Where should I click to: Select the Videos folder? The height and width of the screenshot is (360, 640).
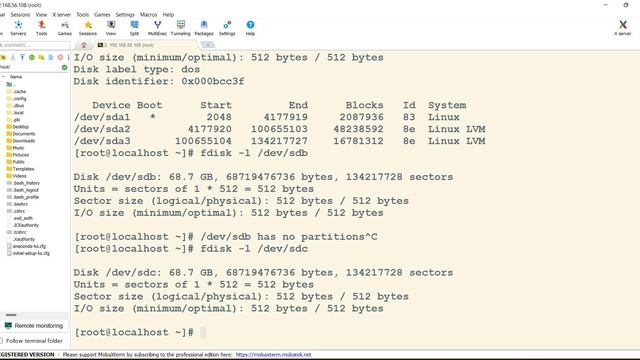coord(17,176)
